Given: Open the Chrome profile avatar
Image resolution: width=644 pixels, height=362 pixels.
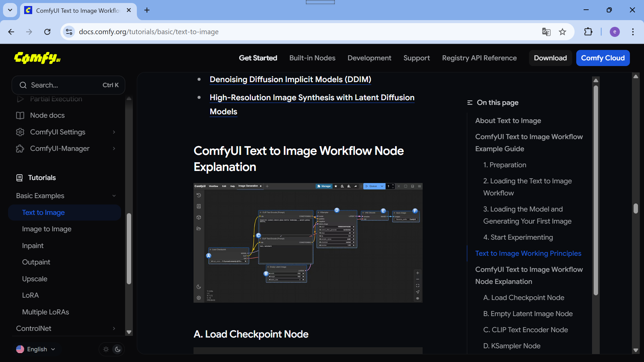Looking at the screenshot, I should [614, 32].
